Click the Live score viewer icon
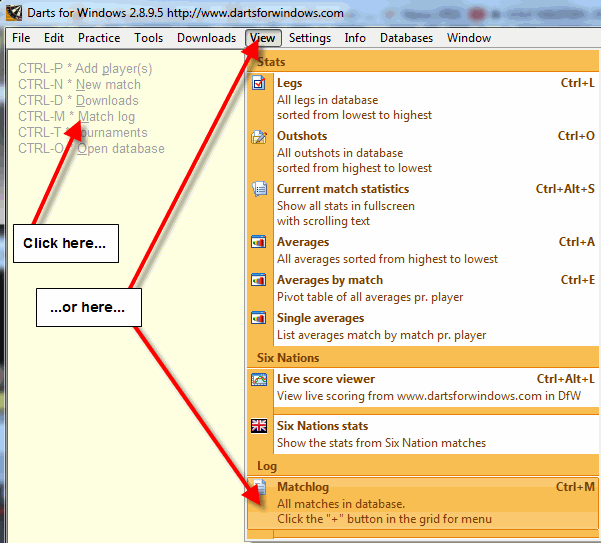This screenshot has width=601, height=543. pos(259,380)
